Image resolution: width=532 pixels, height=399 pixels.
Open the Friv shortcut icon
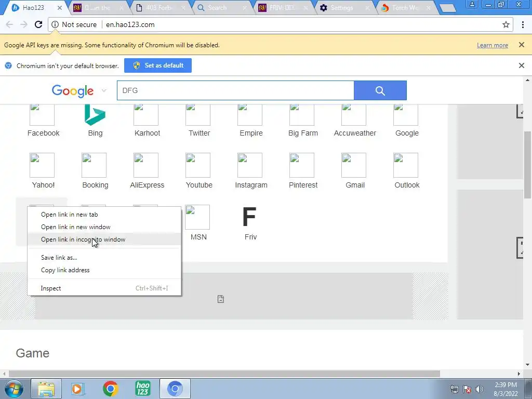(249, 217)
